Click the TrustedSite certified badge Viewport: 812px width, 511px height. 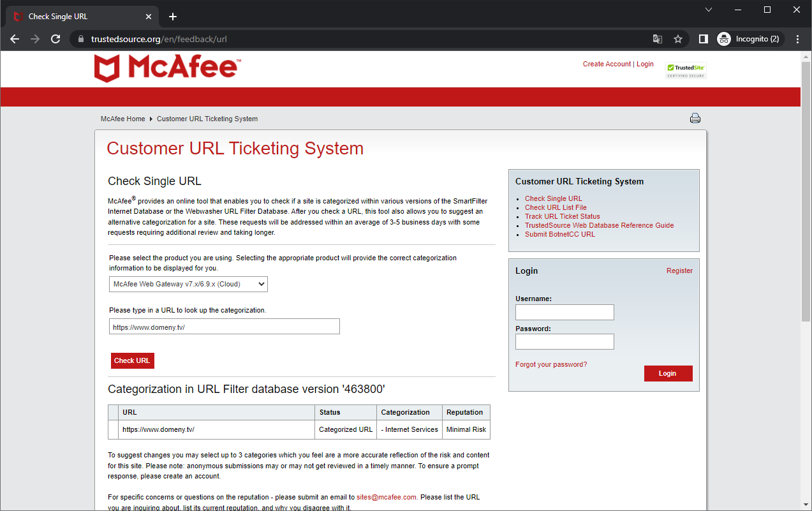686,70
